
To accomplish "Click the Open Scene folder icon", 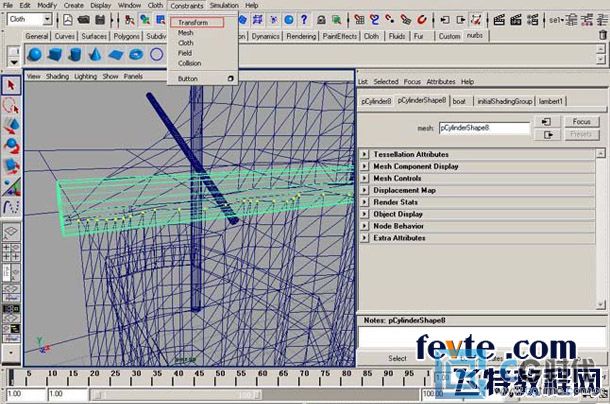I will 83,19.
